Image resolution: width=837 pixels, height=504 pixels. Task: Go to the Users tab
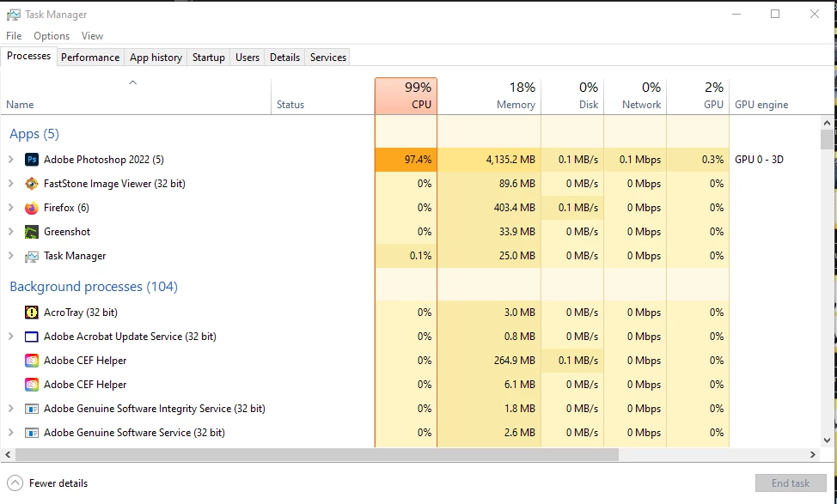(247, 57)
